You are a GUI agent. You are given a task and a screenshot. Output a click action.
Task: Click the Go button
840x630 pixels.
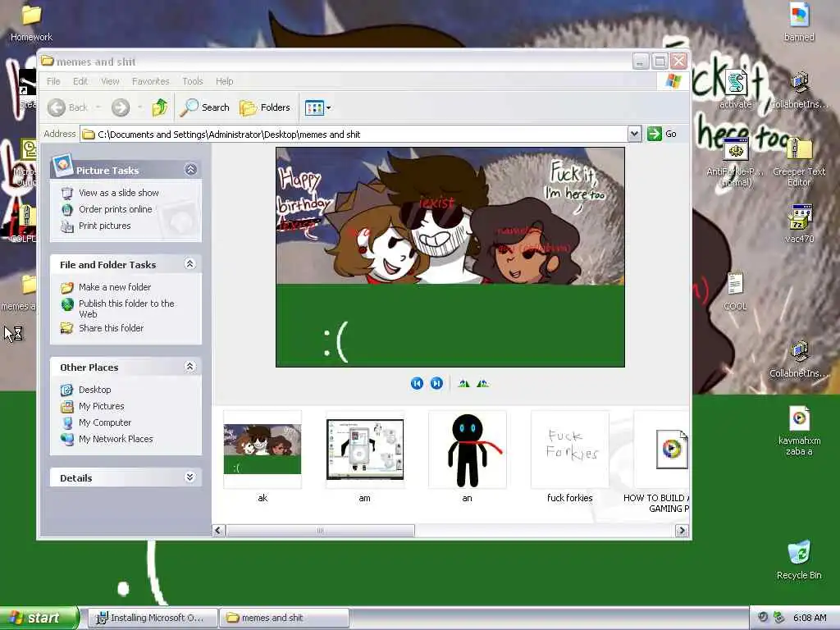(x=662, y=134)
